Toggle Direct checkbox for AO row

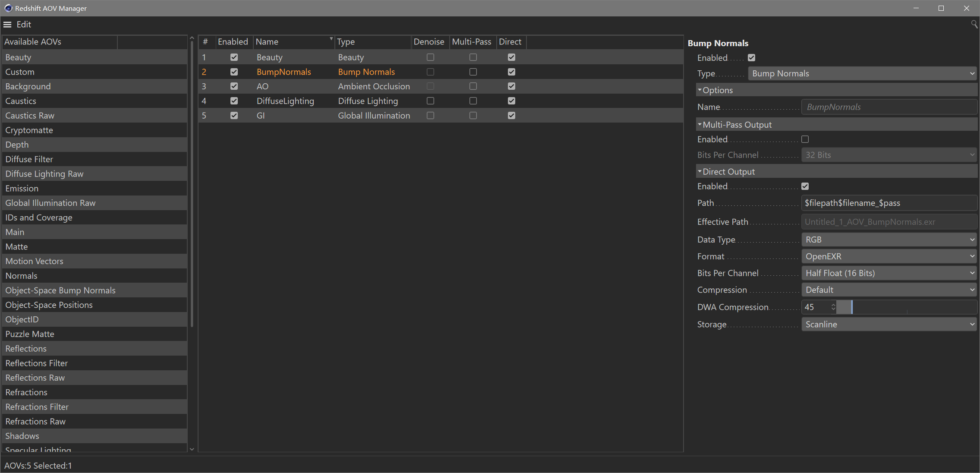(x=511, y=86)
